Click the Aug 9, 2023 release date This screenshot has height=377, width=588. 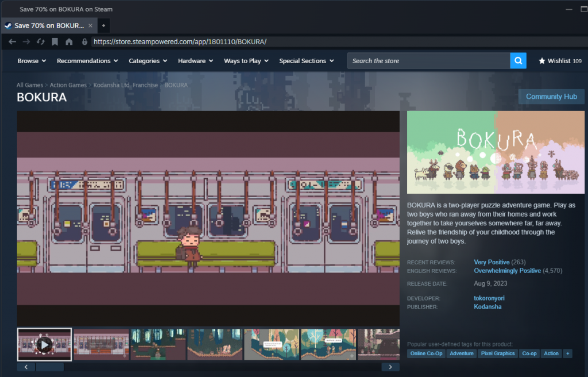(490, 283)
